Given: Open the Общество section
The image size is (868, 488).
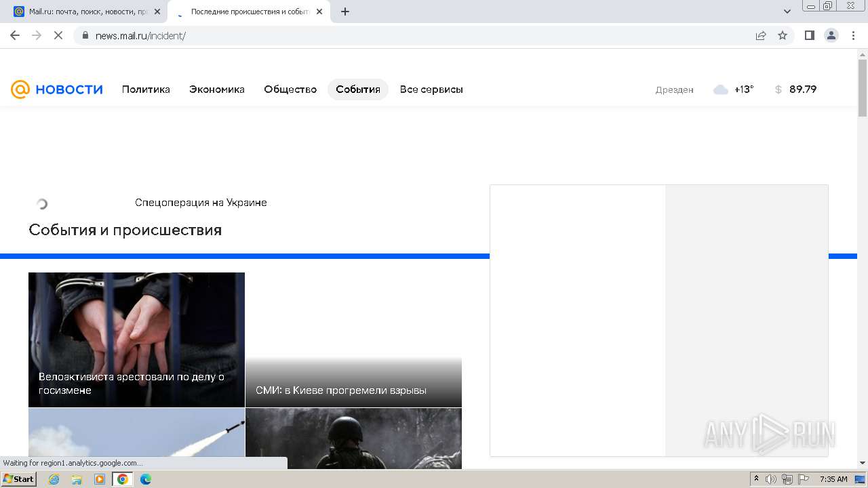Looking at the screenshot, I should pos(290,89).
